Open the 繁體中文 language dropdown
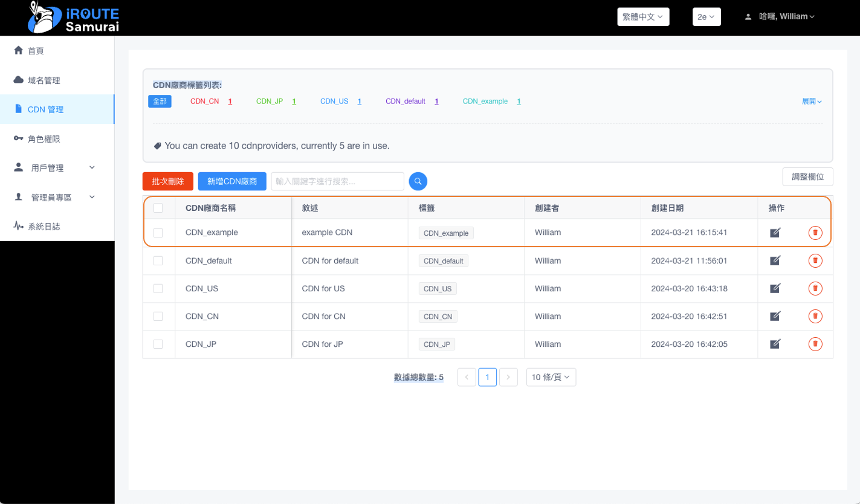The image size is (860, 504). tap(642, 17)
